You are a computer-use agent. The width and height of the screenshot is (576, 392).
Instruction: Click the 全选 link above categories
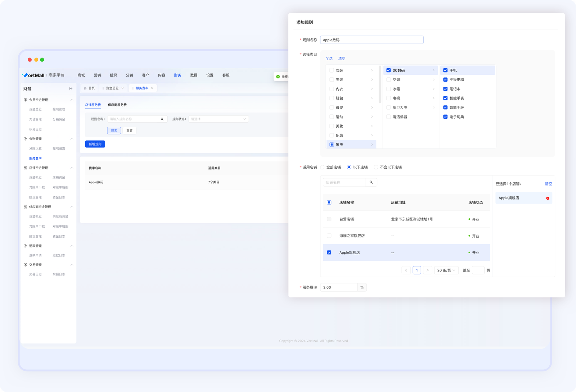point(329,59)
